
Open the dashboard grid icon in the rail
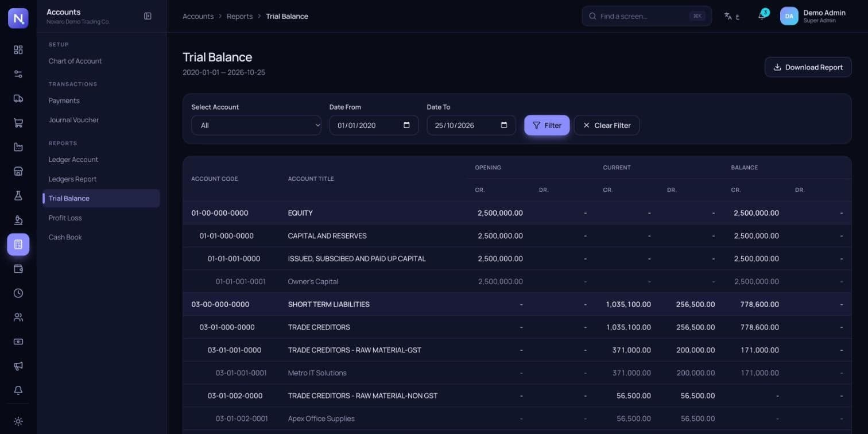coord(18,49)
